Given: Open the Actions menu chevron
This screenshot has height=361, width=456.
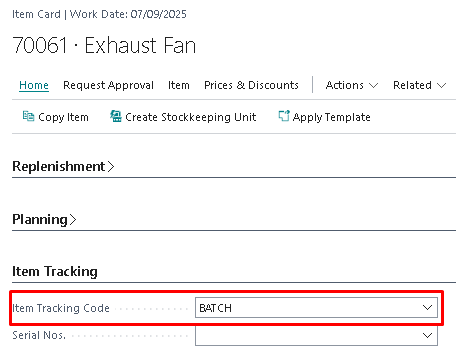Looking at the screenshot, I should click(x=374, y=86).
